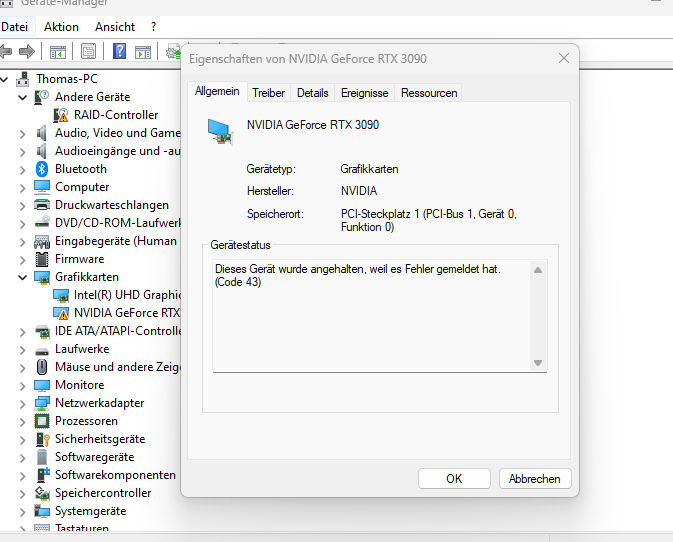This screenshot has width=673, height=542.
Task: Expand the Bluetooth category
Action: 23,170
